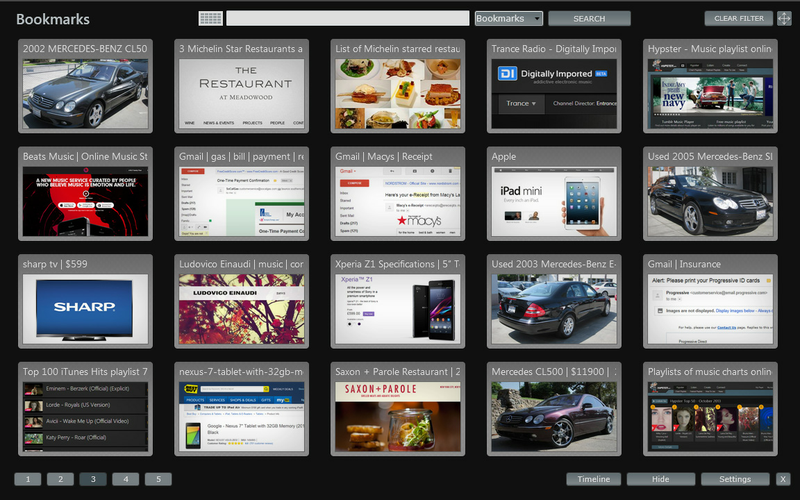The image size is (800, 500).
Task: Click the 'Bookmarks' heading text
Action: tap(53, 19)
